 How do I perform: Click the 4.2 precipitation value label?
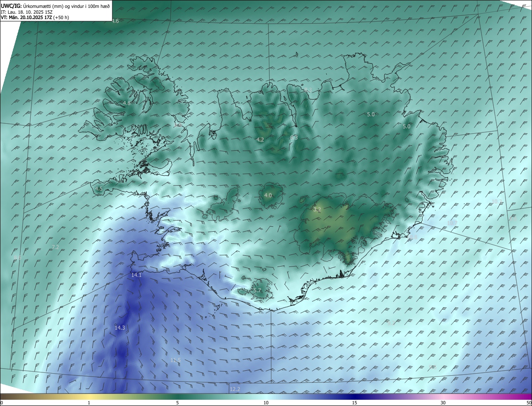(260, 139)
